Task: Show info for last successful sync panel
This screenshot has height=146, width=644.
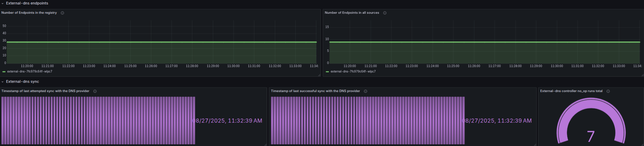Action: (x=365, y=91)
